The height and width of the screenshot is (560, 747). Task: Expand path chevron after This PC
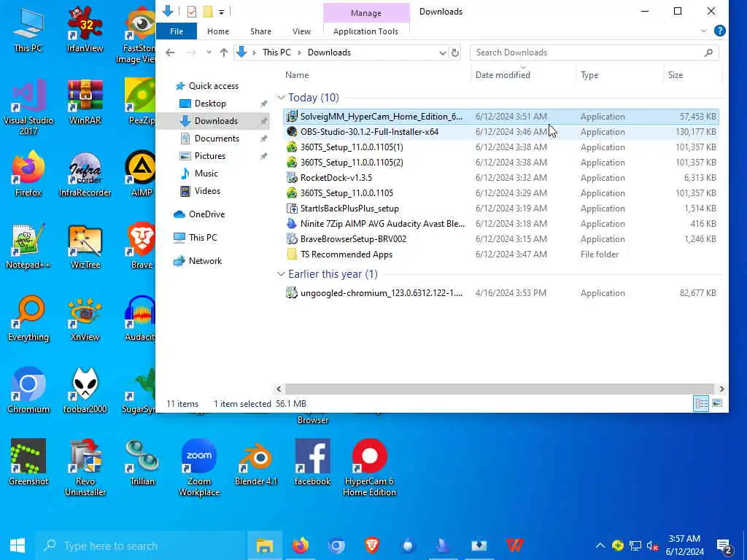click(299, 52)
